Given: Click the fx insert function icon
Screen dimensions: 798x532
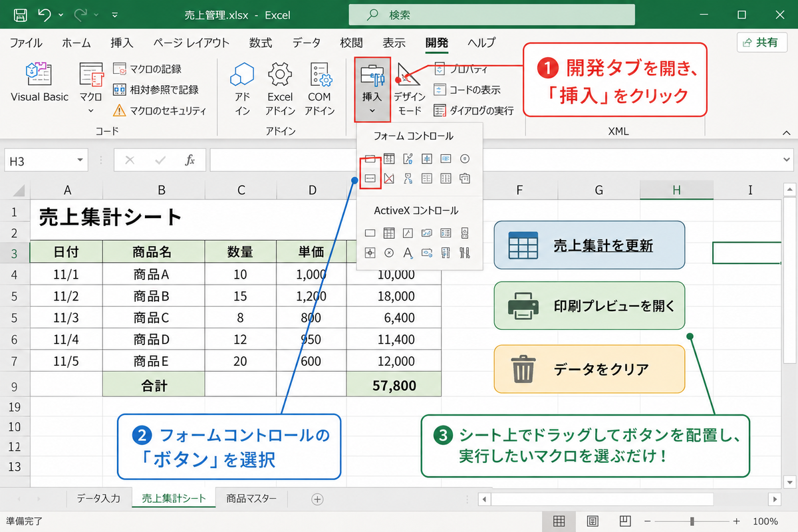Looking at the screenshot, I should pos(190,160).
